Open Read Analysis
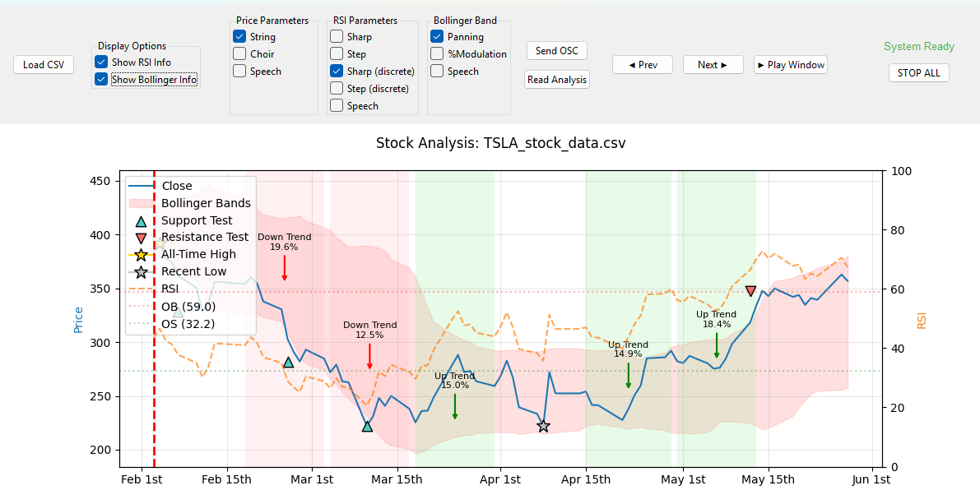The width and height of the screenshot is (980, 504). [x=557, y=80]
